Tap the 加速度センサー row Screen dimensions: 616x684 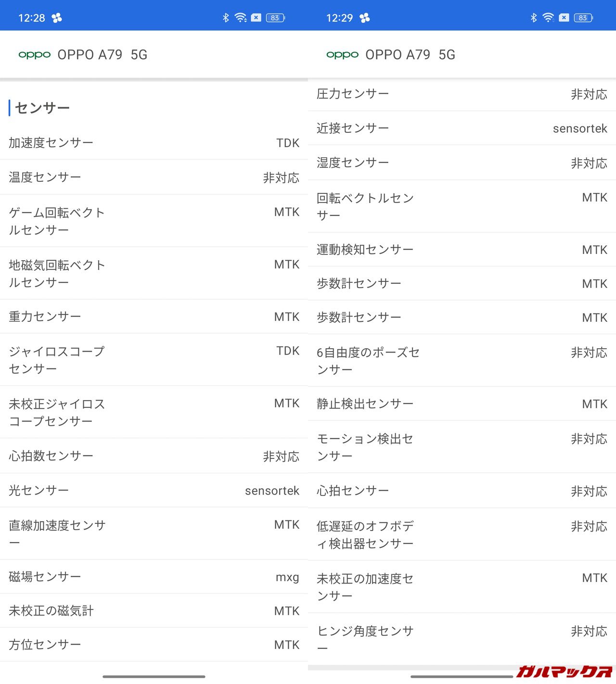[x=154, y=143]
